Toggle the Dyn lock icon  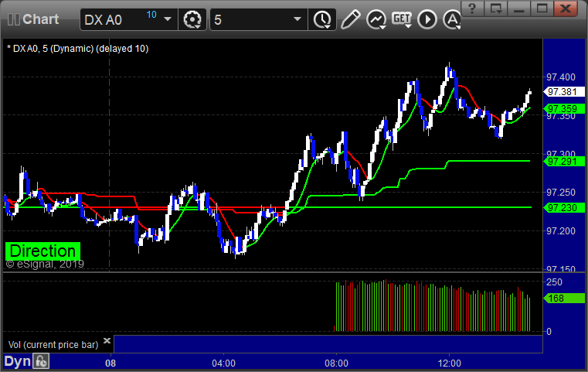[41, 361]
